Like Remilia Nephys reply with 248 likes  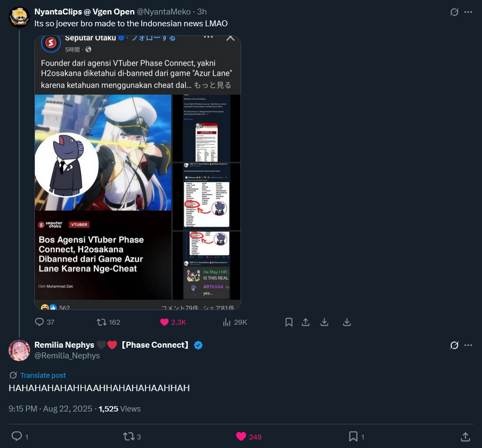coord(241,437)
